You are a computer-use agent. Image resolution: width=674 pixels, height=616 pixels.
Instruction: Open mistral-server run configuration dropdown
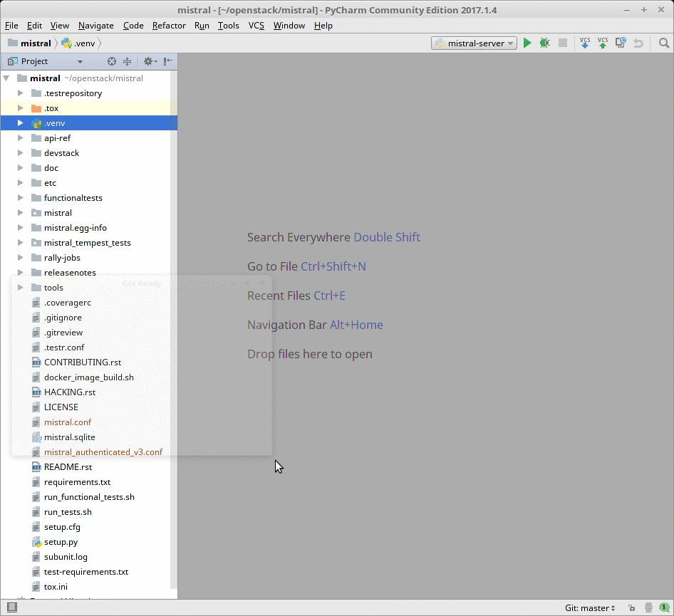coord(474,43)
